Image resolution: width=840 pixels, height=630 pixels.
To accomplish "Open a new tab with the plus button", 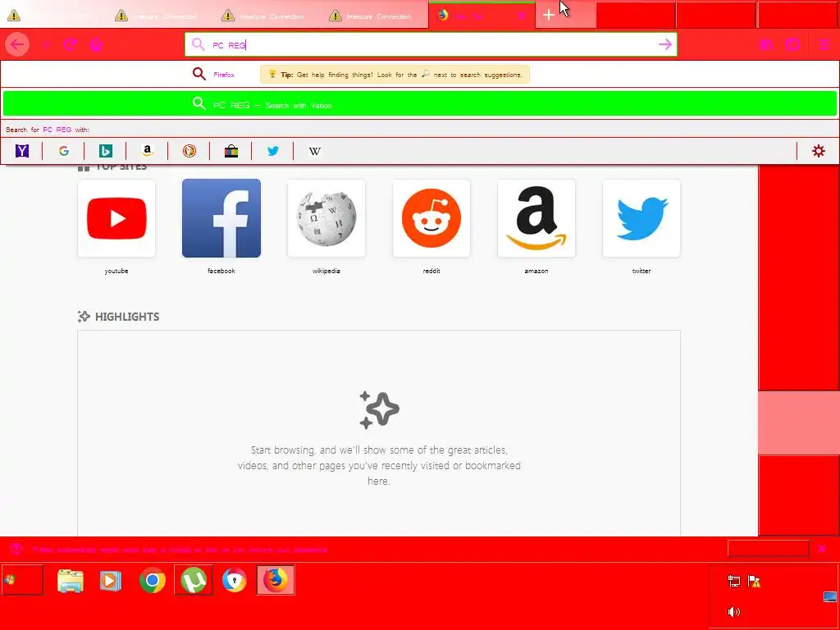I will (548, 15).
